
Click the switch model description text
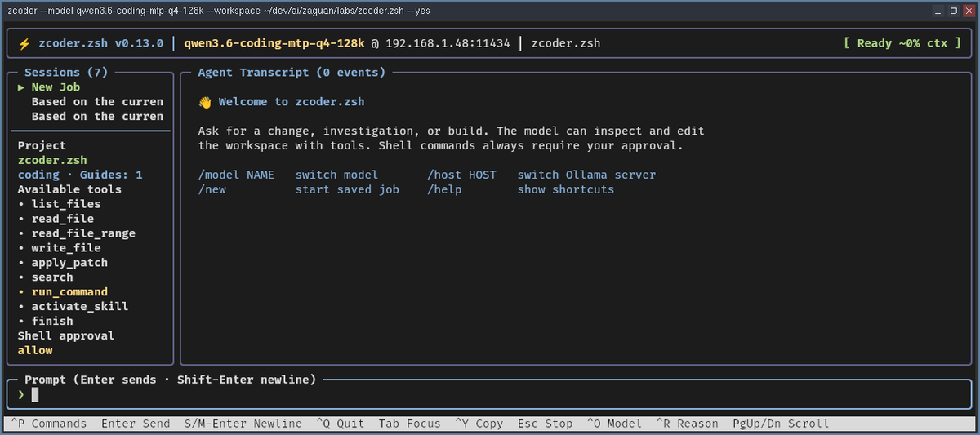pyautogui.click(x=336, y=175)
